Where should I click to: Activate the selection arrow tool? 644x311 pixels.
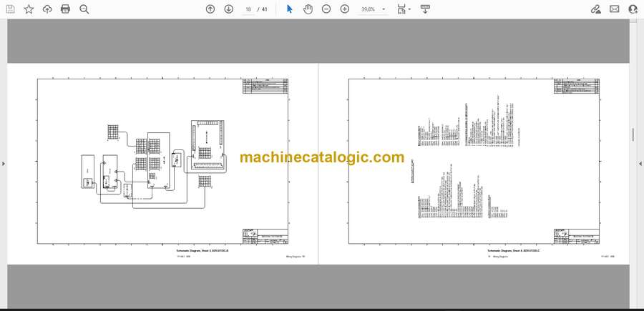point(290,9)
